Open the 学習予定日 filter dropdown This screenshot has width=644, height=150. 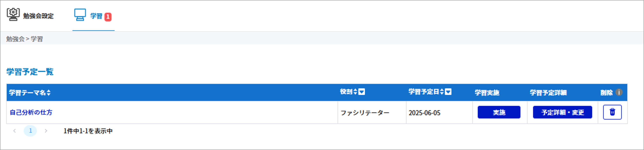[x=448, y=92]
